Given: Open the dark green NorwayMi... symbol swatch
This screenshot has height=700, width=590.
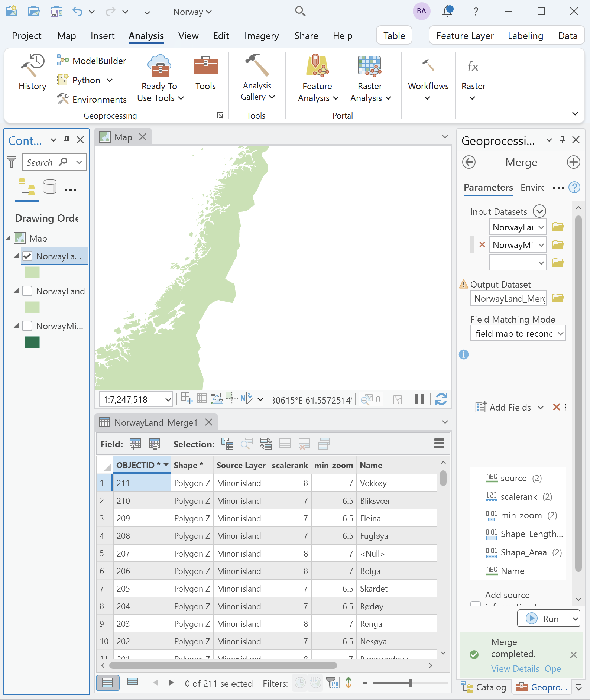Looking at the screenshot, I should tap(32, 342).
